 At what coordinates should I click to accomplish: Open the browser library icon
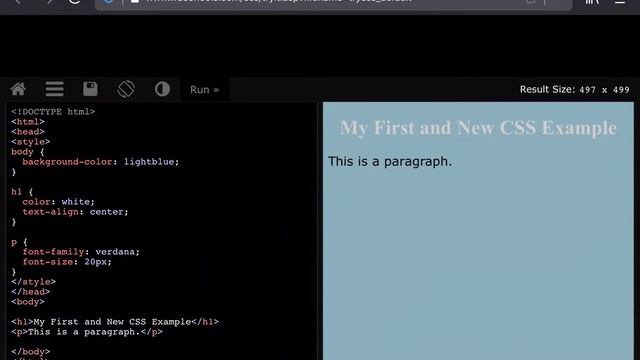point(592,2)
